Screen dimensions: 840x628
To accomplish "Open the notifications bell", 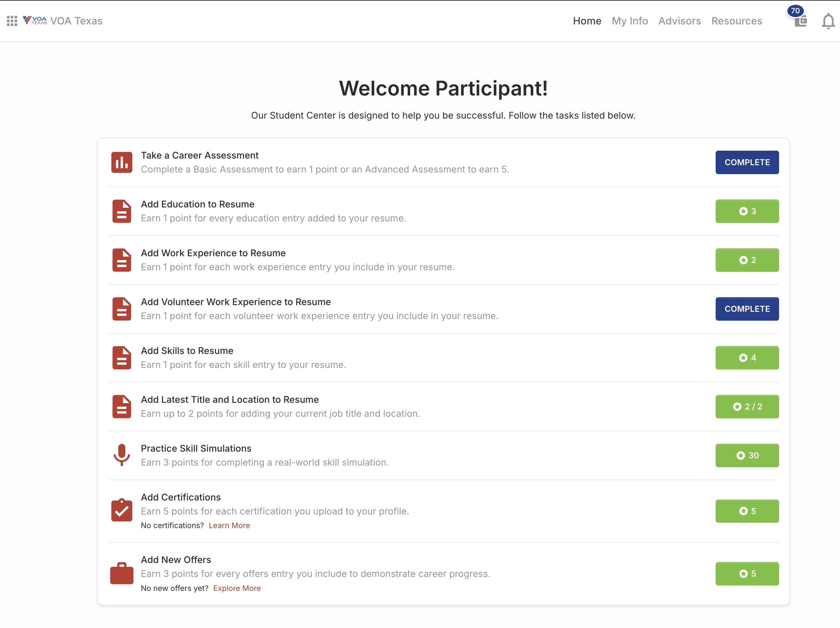I will pyautogui.click(x=828, y=22).
